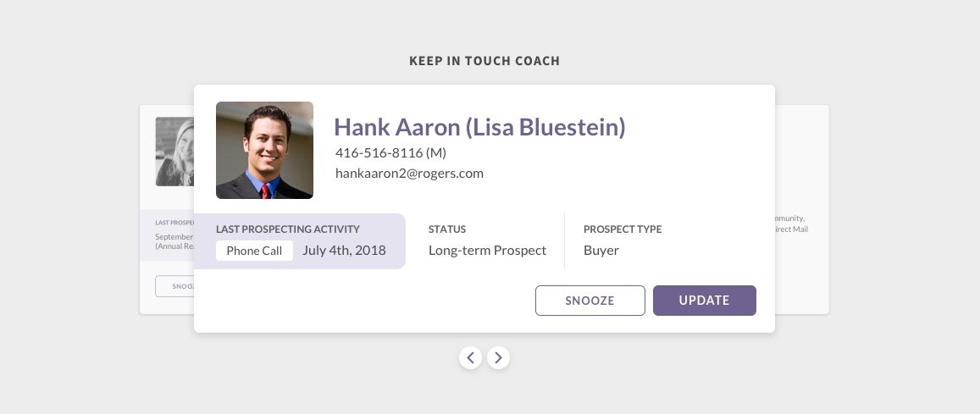Select the Phone Call activity tag
Viewport: 980px width, 414px height.
tap(254, 251)
